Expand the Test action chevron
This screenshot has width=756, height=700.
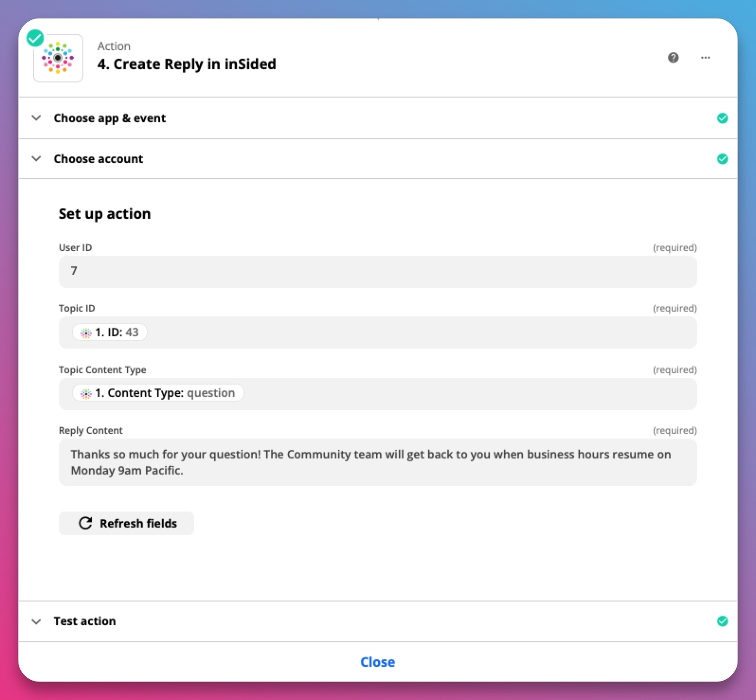point(36,621)
